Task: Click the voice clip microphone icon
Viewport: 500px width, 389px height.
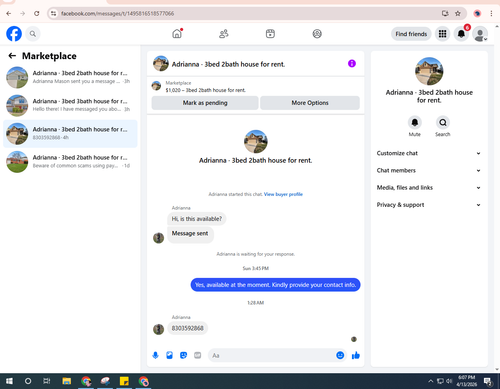Action: point(155,355)
